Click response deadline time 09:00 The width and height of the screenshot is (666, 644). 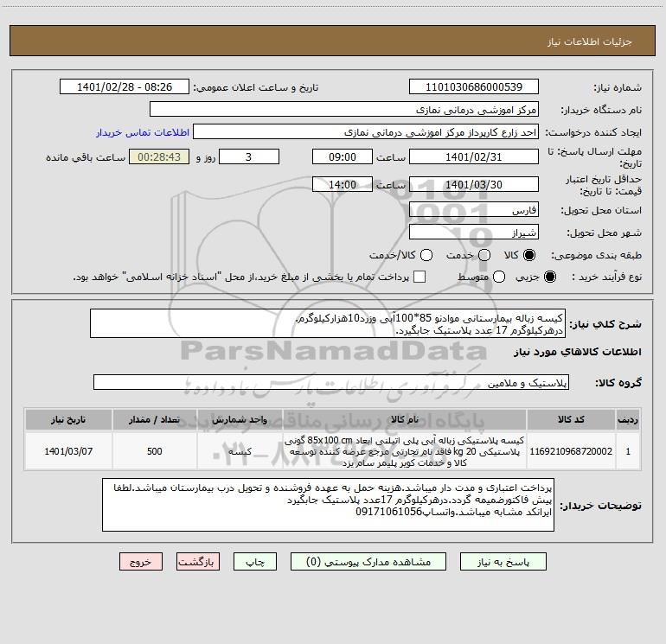pyautogui.click(x=343, y=156)
